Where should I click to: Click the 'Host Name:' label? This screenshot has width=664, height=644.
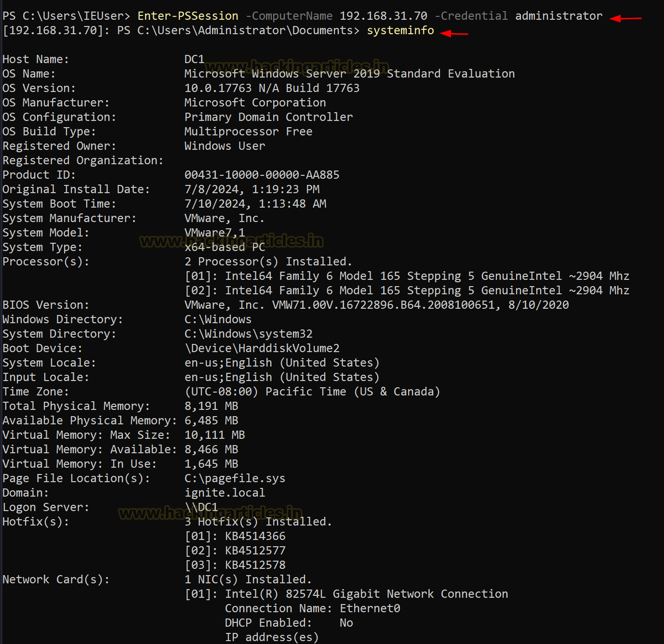(x=35, y=59)
